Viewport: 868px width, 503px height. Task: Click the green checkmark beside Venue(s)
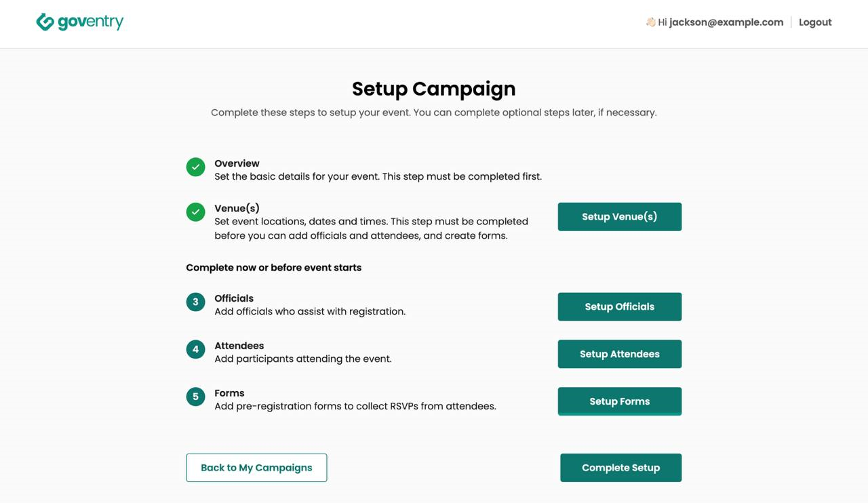(195, 212)
